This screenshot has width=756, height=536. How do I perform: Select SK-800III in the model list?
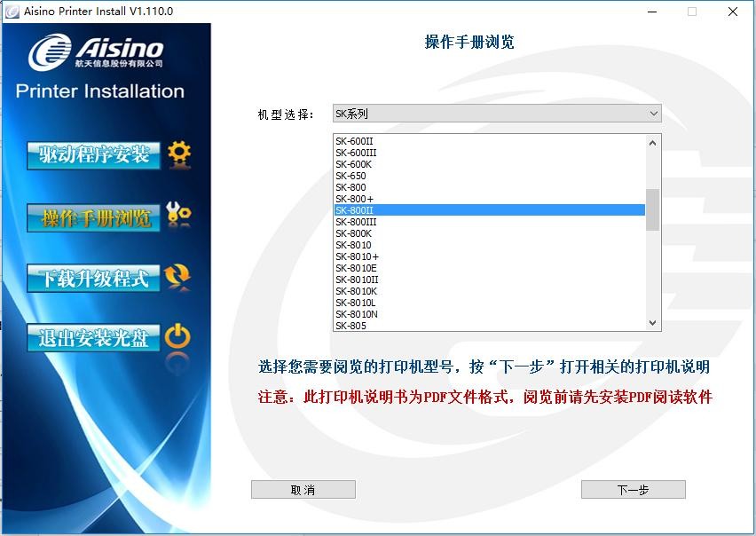tap(490, 222)
